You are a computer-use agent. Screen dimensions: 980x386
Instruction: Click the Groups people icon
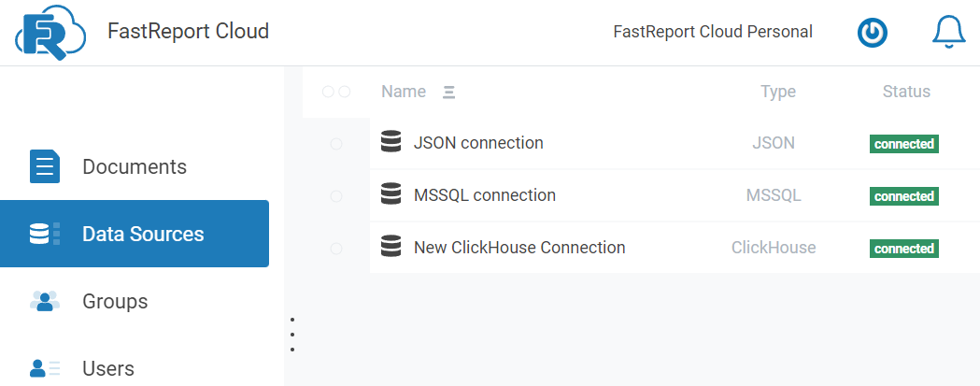click(45, 302)
